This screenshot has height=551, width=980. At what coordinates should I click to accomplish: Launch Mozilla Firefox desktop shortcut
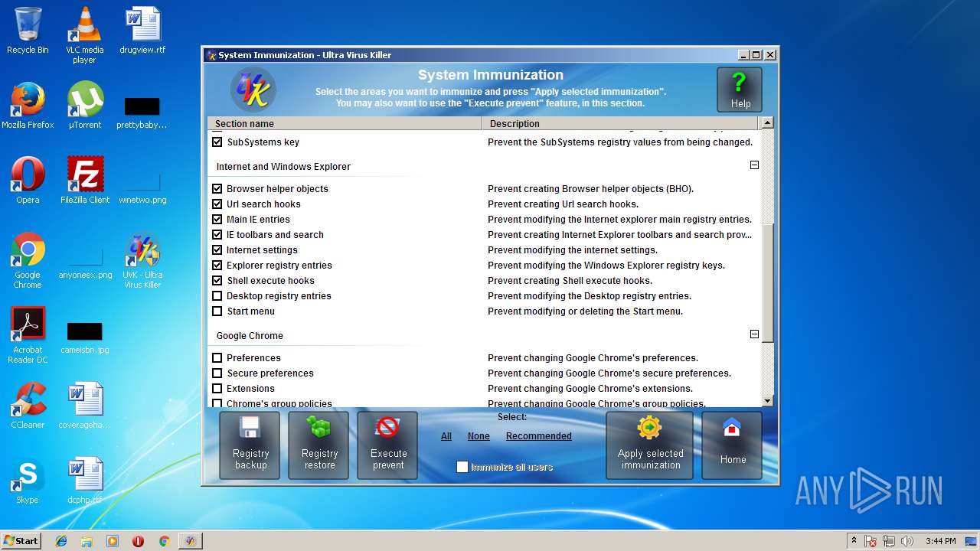coord(28,106)
